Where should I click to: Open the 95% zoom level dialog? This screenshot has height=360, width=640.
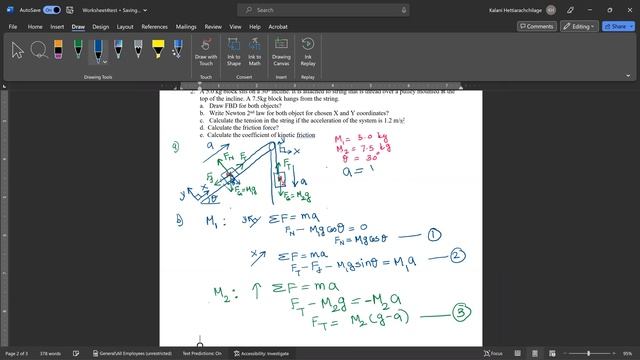627,353
